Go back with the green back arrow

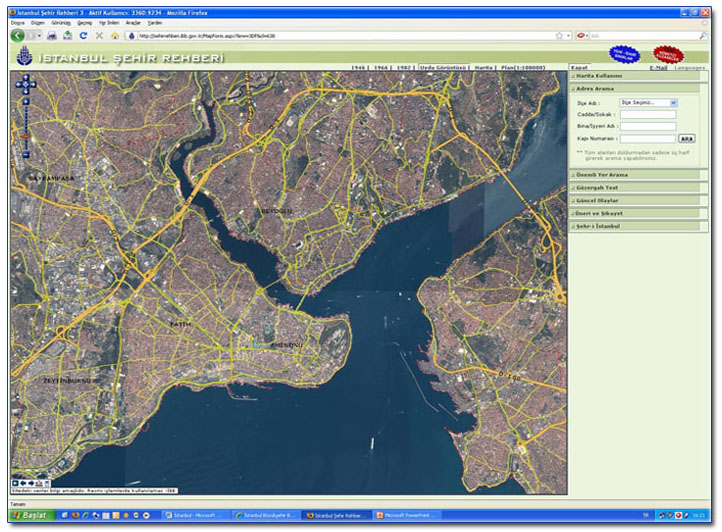click(x=17, y=35)
